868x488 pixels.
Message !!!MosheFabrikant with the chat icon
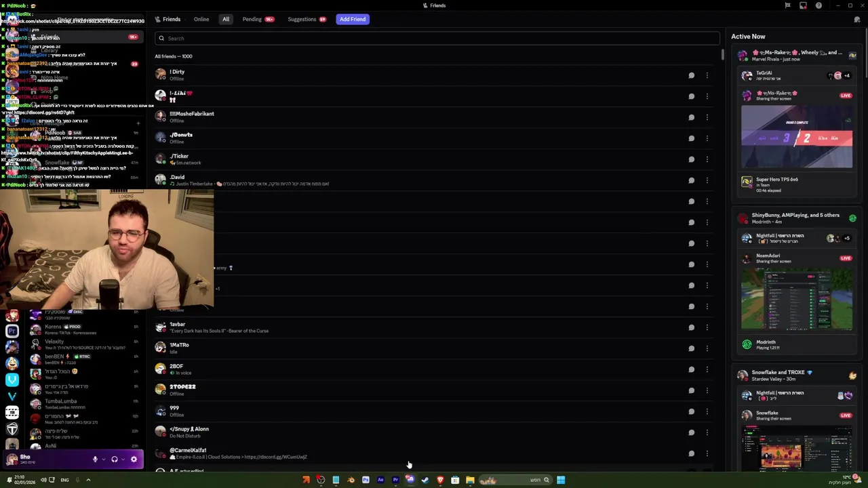click(x=691, y=117)
